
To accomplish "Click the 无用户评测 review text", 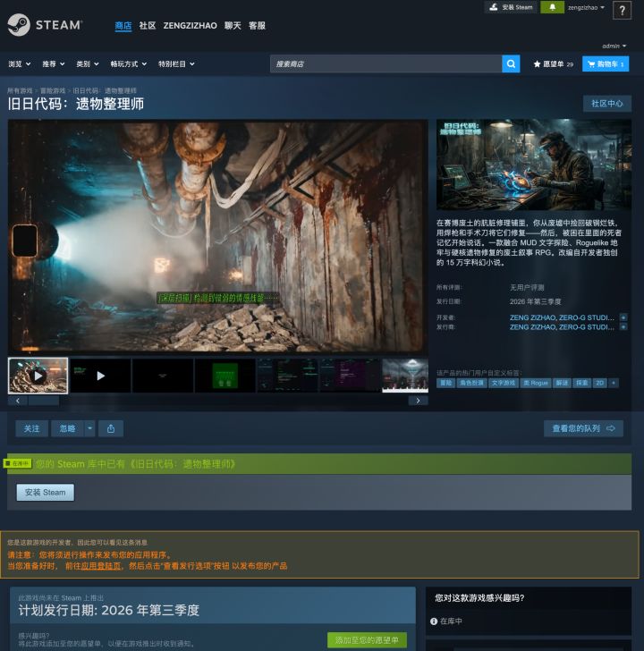I will (x=527, y=287).
